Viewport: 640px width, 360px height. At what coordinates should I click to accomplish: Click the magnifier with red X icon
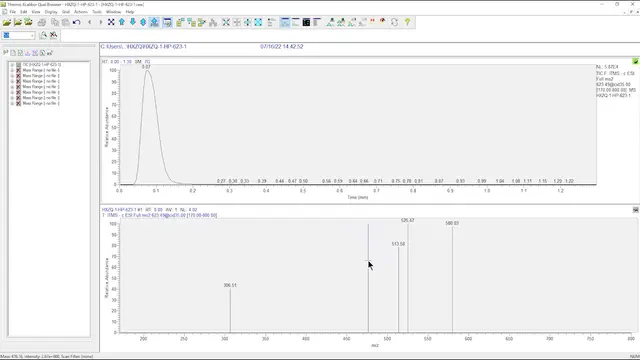coord(53,36)
